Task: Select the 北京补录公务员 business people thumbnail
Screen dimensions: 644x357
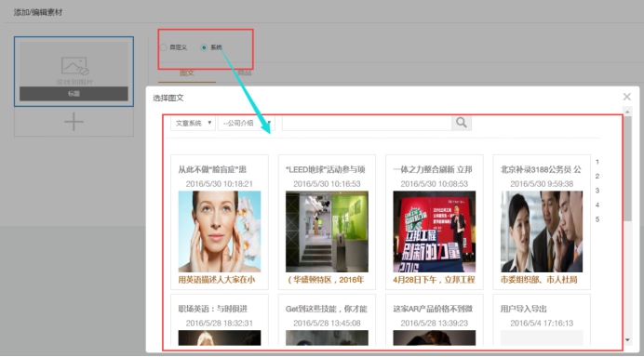Action: coord(542,231)
